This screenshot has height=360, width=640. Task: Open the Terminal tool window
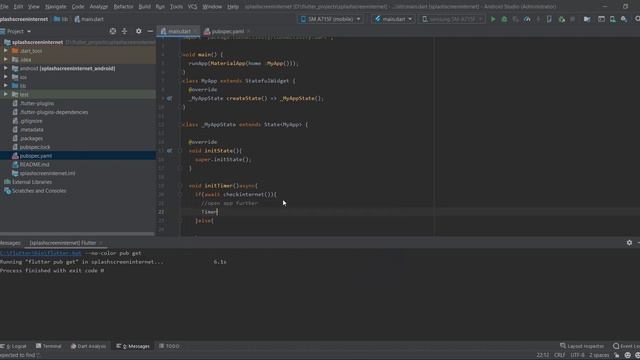tap(49, 346)
